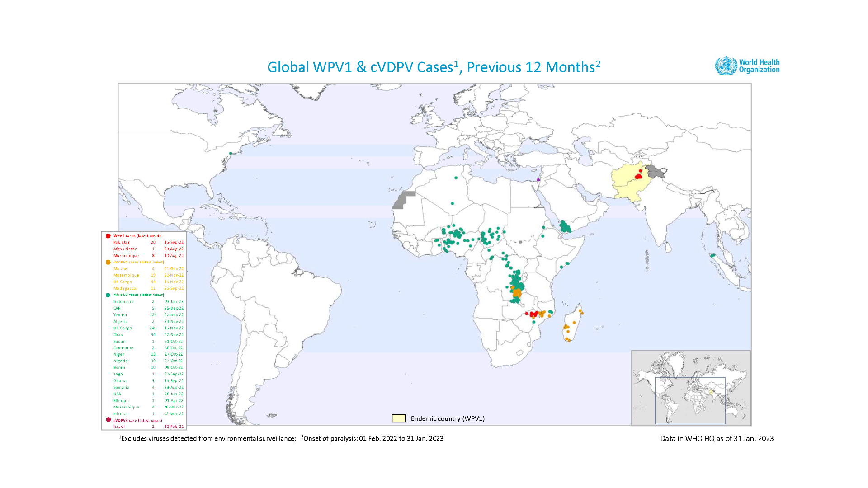This screenshot has height=488, width=868.
Task: Click the 'Data in WHO HQ' date note
Action: pos(717,438)
